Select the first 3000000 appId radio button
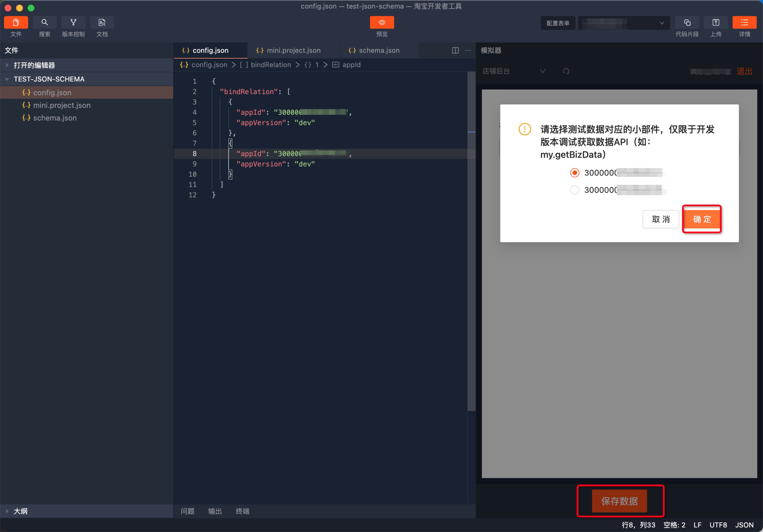Viewport: 763px width, 532px height. 574,173
